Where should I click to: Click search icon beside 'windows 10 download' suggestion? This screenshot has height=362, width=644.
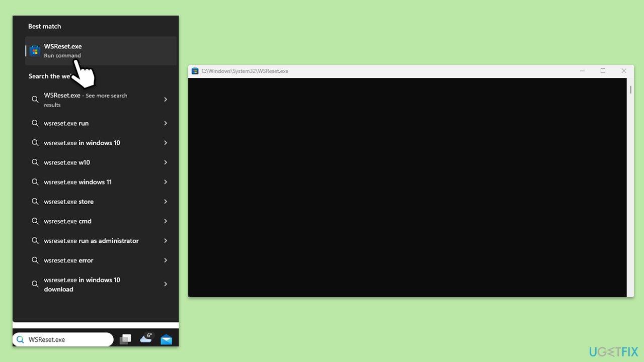35,284
